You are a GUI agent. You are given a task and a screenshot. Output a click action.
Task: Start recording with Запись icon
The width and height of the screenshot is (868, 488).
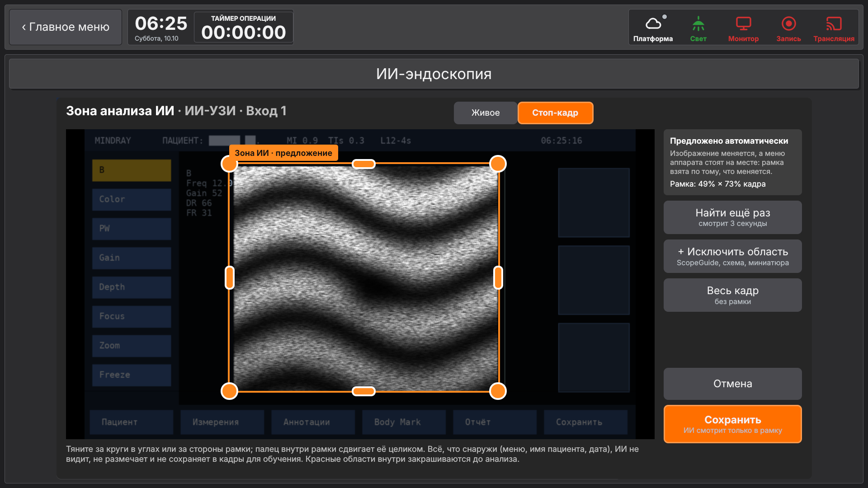[x=788, y=28]
